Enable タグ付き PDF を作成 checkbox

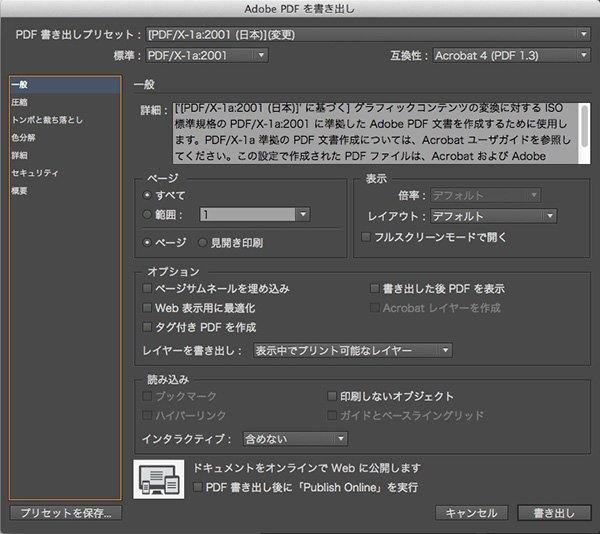point(147,327)
